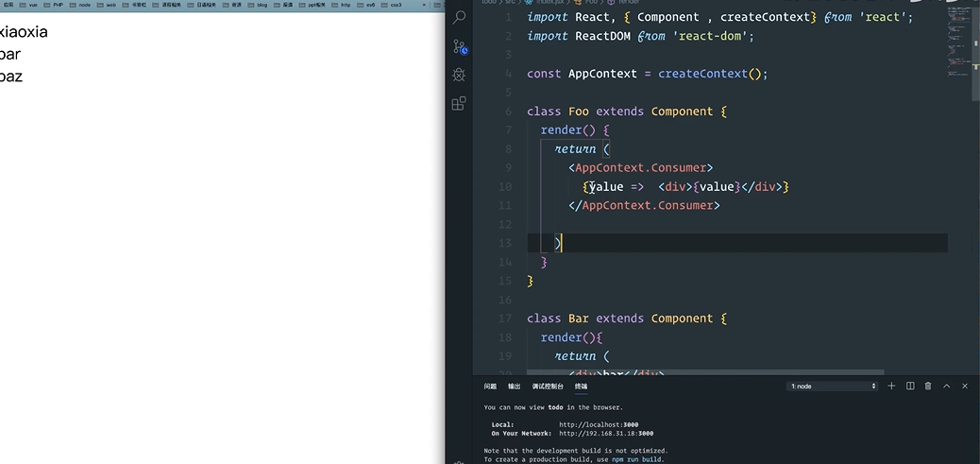This screenshot has height=464, width=980.
Task: Open the 'vue' bookmark folder
Action: 29,5
